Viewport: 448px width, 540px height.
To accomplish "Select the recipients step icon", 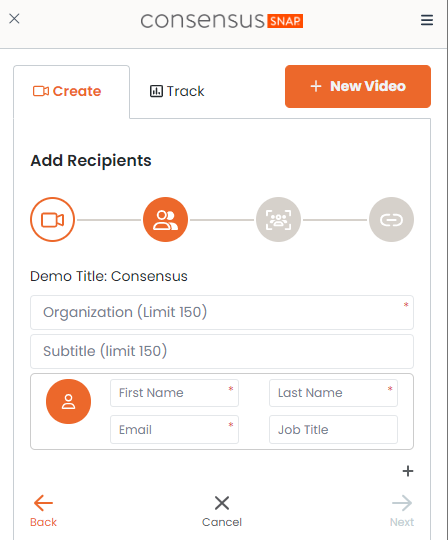I will coord(165,219).
